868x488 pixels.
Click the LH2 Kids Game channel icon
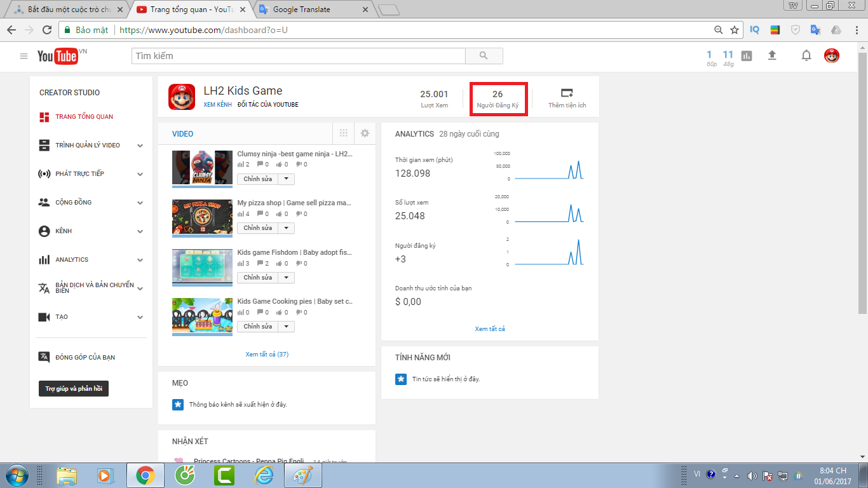point(182,97)
